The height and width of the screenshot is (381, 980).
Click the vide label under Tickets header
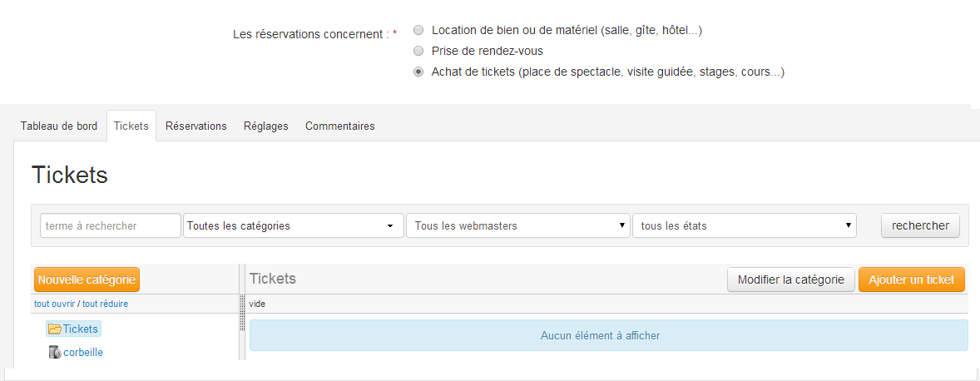(x=257, y=304)
